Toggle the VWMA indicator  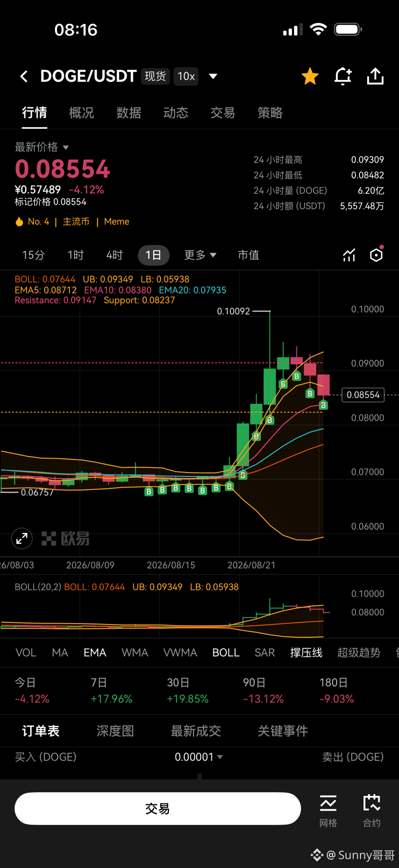(x=180, y=653)
